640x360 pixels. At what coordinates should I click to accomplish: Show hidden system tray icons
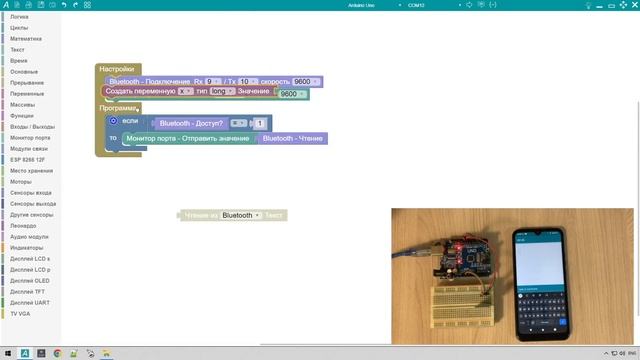click(606, 353)
